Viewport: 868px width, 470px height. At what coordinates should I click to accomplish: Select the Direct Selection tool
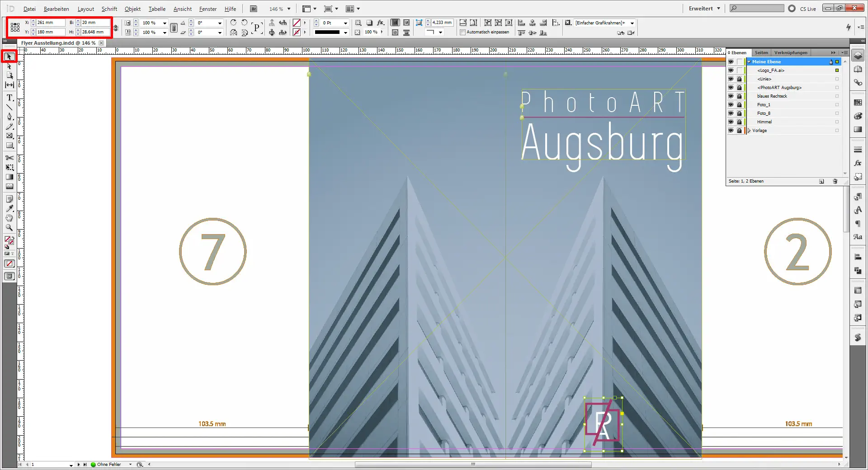click(9, 66)
